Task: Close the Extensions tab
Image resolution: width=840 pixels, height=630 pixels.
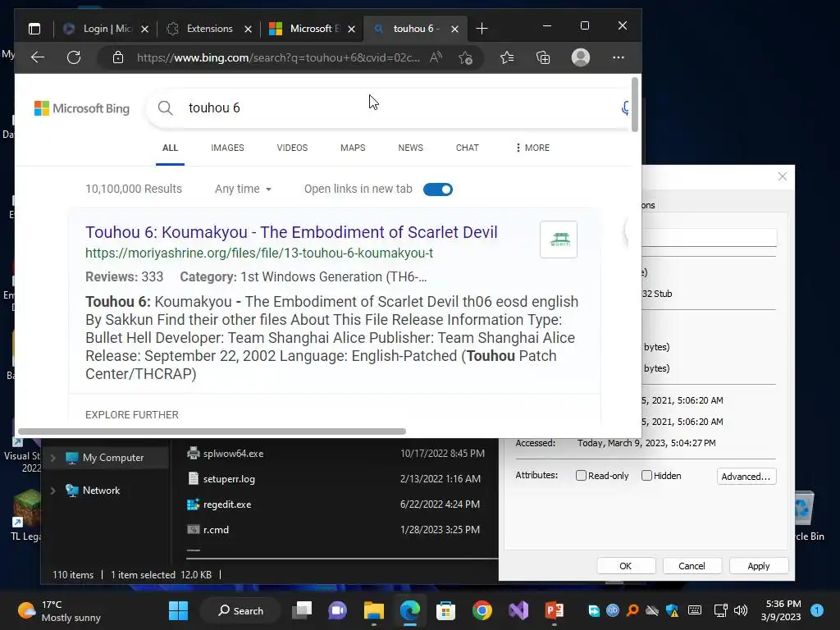Action: 248,29
